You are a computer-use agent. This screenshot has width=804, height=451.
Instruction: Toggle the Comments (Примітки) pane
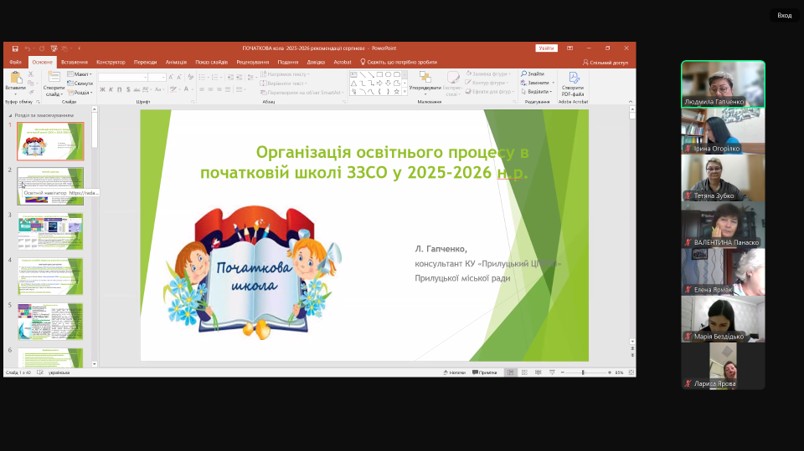click(x=485, y=372)
